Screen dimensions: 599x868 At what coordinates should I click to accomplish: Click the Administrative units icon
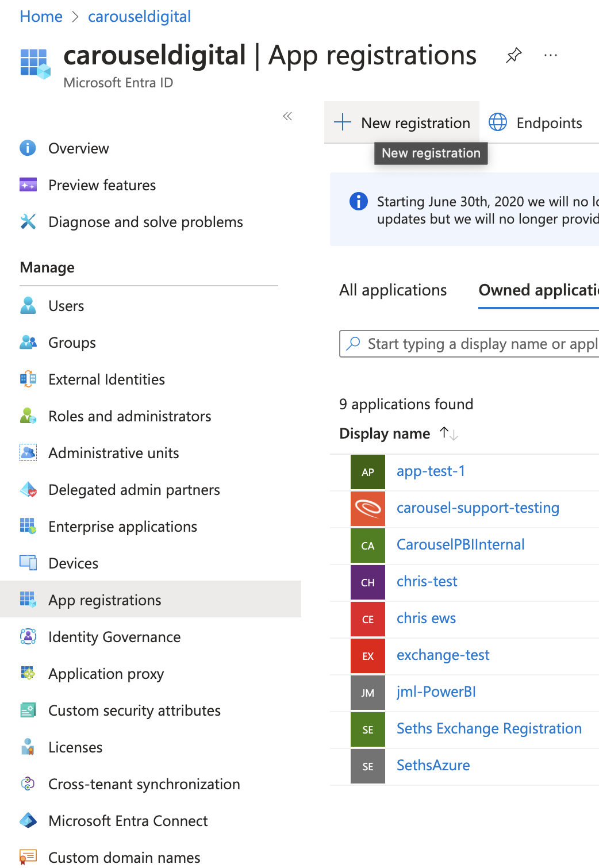(28, 453)
